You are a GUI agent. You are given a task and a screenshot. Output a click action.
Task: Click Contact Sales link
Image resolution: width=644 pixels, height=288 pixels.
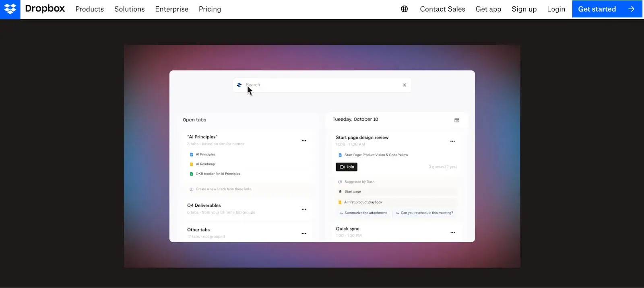pos(442,9)
